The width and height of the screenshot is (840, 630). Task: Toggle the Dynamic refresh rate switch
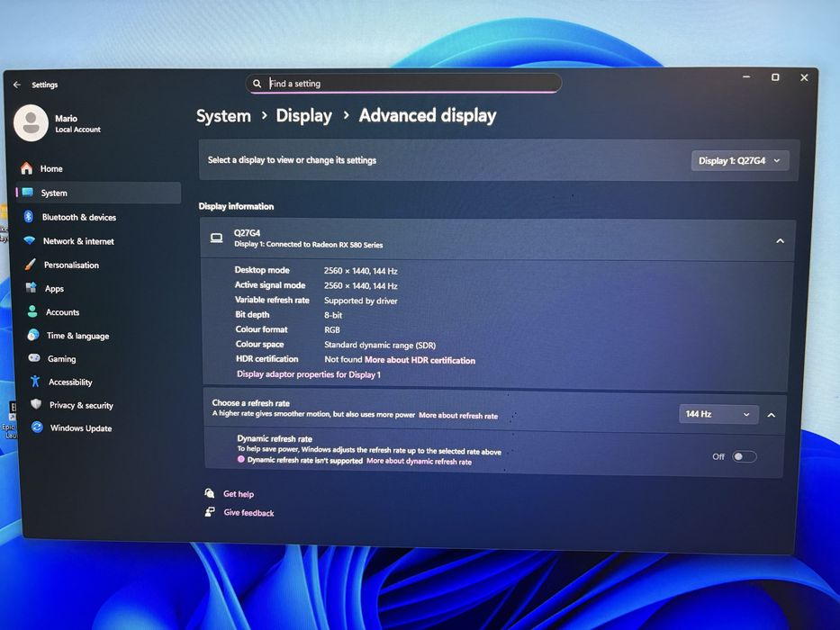tap(745, 456)
